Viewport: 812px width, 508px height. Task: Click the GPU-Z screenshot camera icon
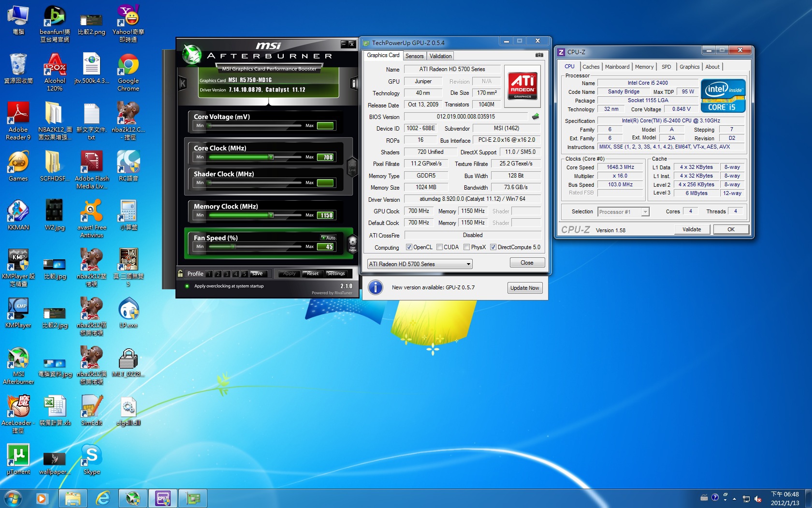tap(539, 55)
